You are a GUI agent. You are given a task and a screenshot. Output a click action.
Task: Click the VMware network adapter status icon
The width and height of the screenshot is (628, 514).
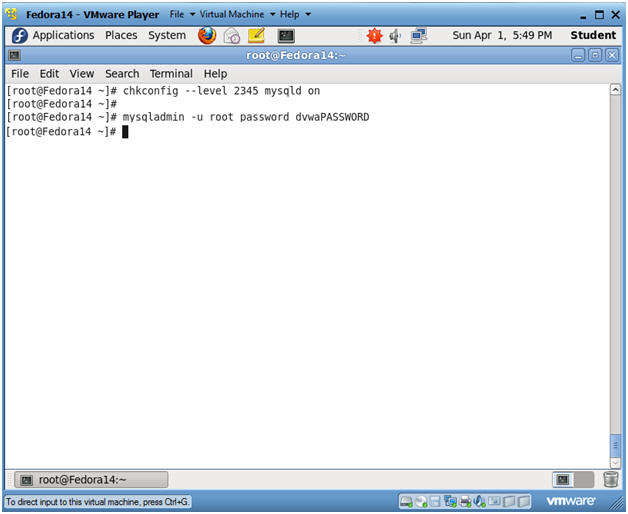click(450, 502)
